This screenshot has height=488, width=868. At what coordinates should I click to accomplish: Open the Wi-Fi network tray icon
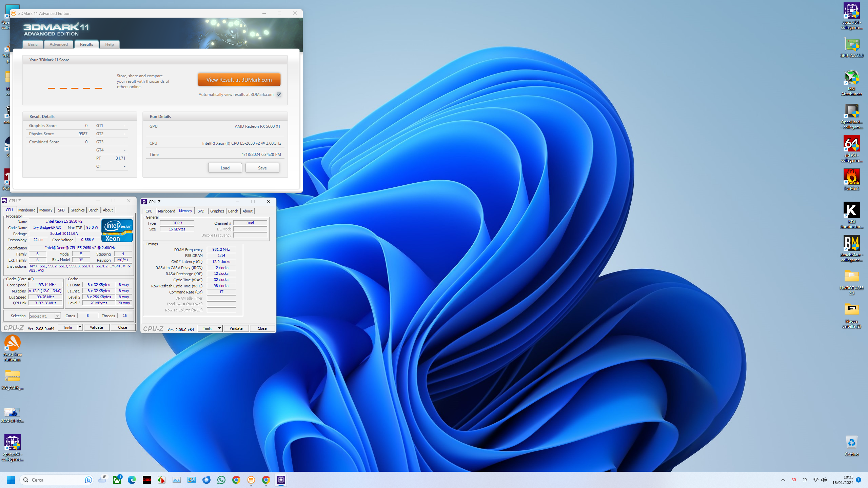[815, 480]
